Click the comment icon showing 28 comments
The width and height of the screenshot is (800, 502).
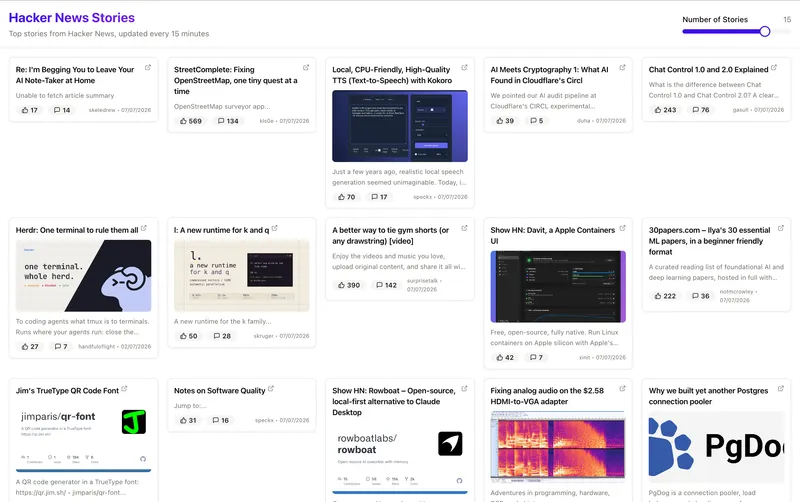click(x=217, y=336)
